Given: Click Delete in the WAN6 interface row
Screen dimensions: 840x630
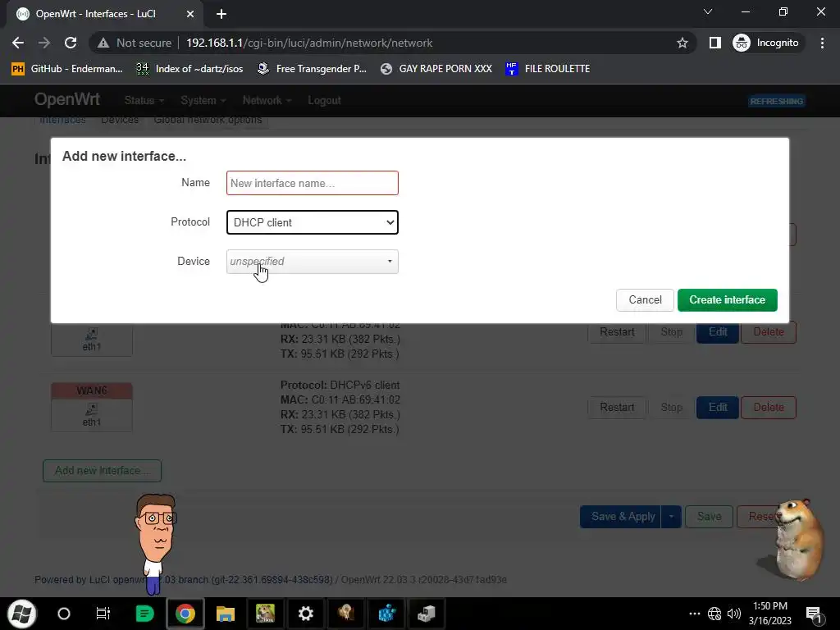Looking at the screenshot, I should [768, 407].
